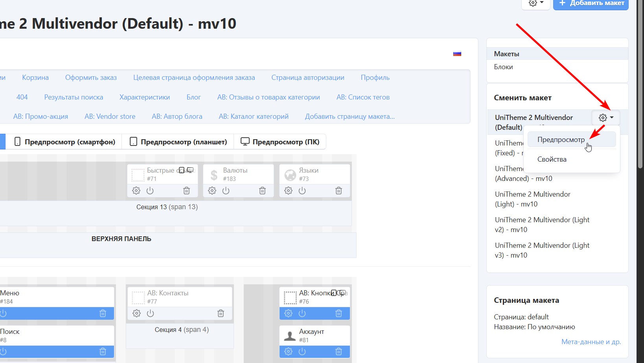This screenshot has height=363, width=644.
Task: Open the Оформить заказ layout page
Action: coord(91,77)
